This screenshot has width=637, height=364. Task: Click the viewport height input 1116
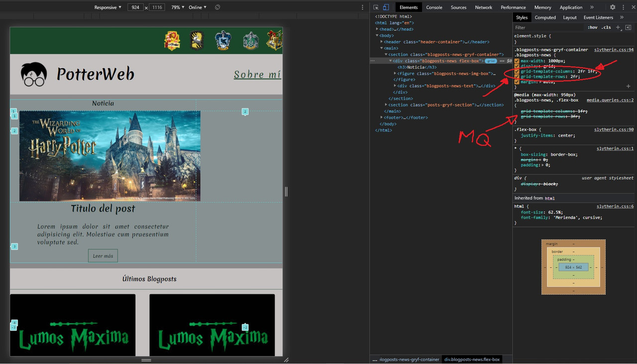click(158, 7)
